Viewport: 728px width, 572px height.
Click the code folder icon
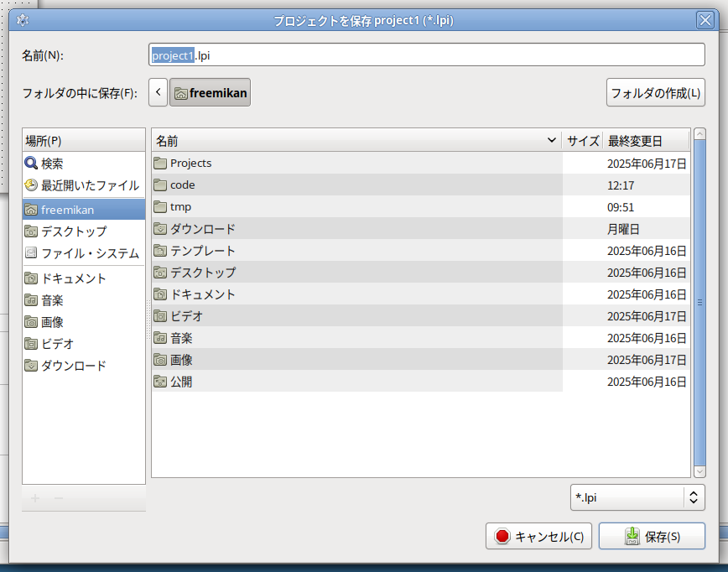160,185
